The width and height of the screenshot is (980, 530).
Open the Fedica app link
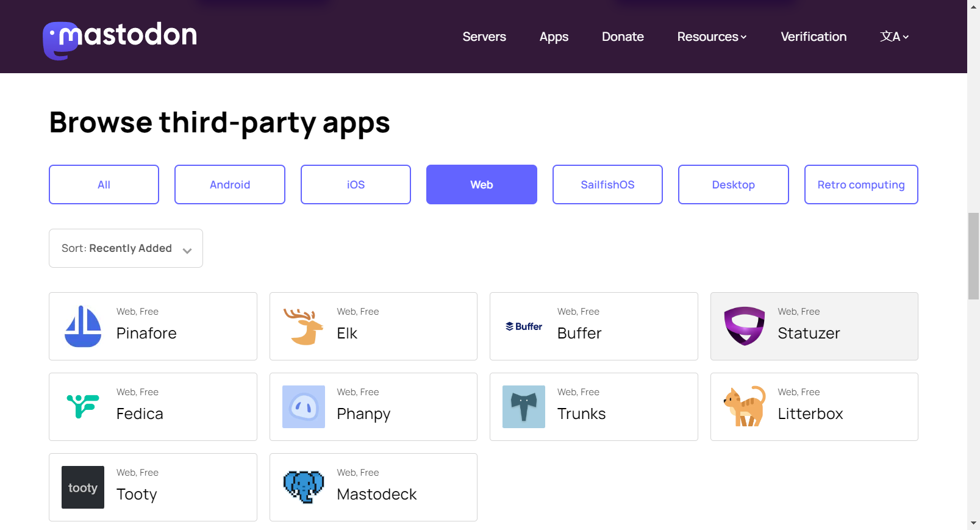tap(153, 407)
